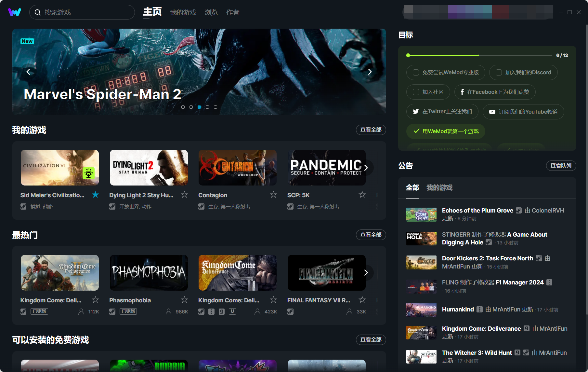Click the YouTube subscribe icon
Screen dimensions: 588x372
492,112
